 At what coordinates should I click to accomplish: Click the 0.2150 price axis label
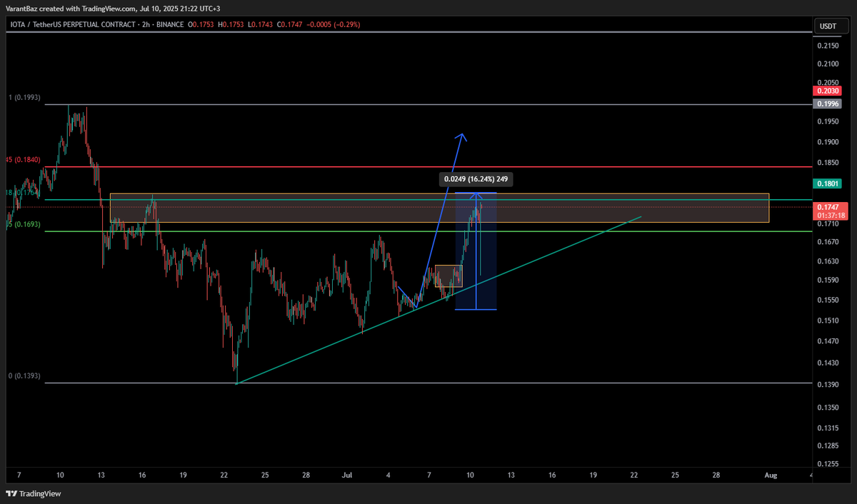pos(828,46)
